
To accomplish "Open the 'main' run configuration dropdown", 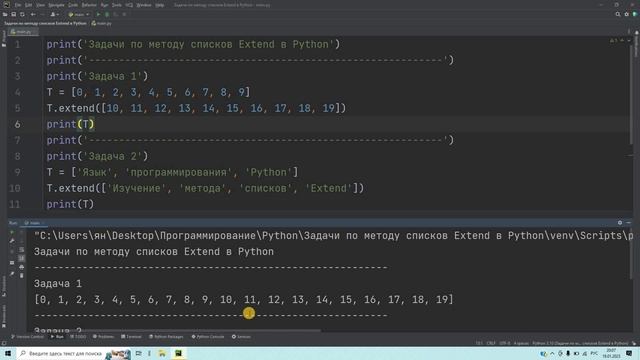I will point(79,14).
